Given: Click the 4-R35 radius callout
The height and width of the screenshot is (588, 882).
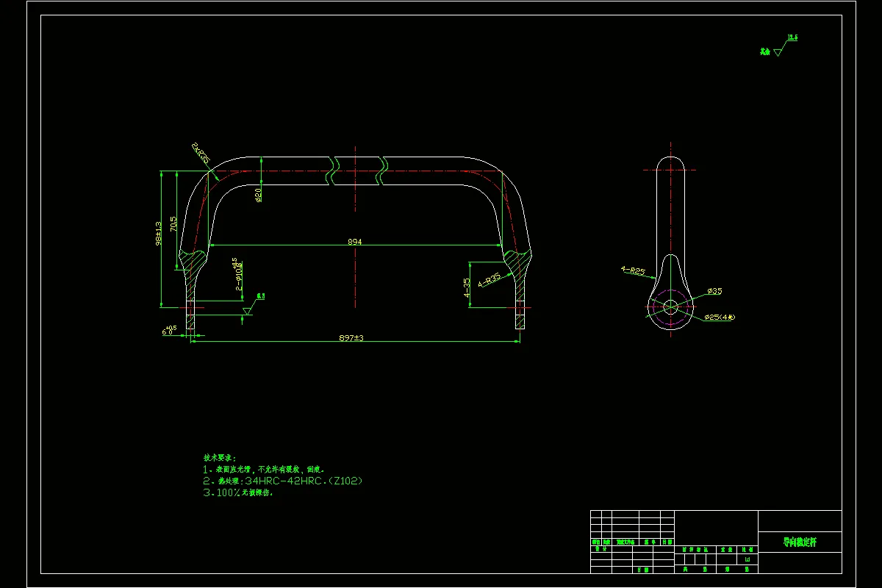Looking at the screenshot, I should (490, 279).
